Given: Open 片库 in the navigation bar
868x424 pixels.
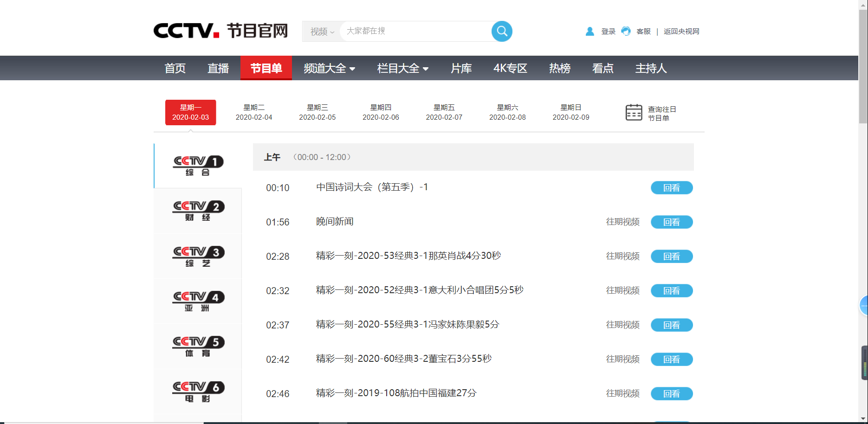Looking at the screenshot, I should click(461, 68).
